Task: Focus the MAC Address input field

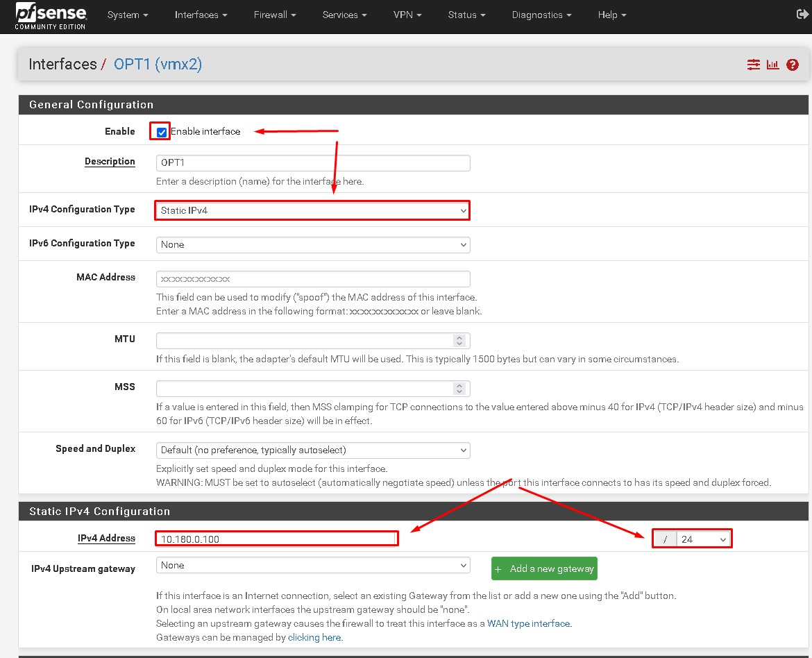Action: (312, 278)
